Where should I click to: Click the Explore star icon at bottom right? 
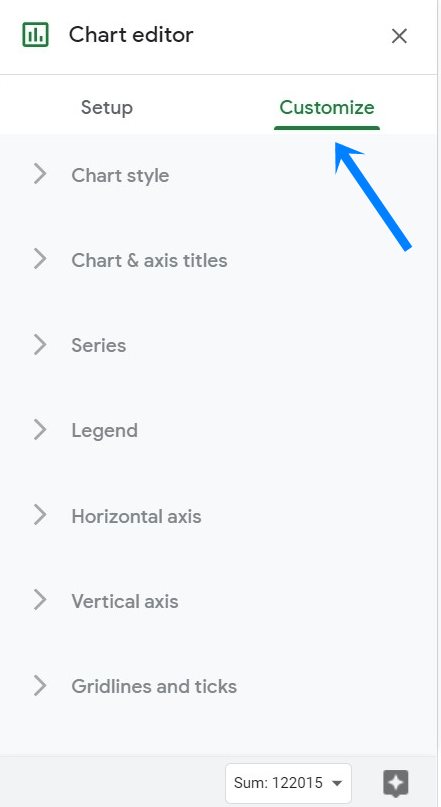click(396, 783)
